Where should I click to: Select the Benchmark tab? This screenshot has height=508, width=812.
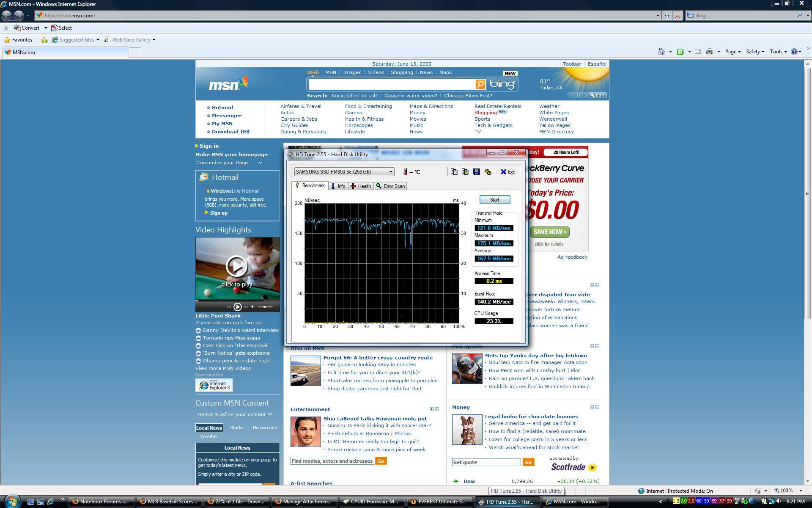(x=310, y=185)
